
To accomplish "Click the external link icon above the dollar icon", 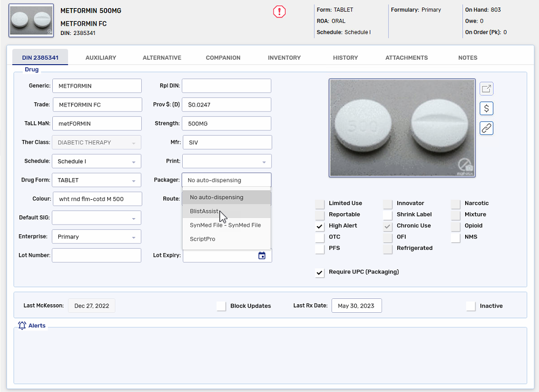I will [x=486, y=88].
